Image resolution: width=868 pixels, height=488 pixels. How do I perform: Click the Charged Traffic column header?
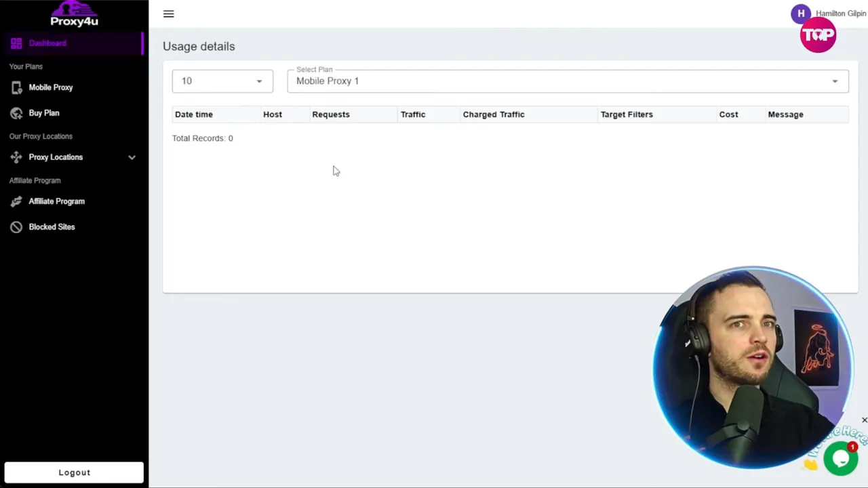click(494, 115)
